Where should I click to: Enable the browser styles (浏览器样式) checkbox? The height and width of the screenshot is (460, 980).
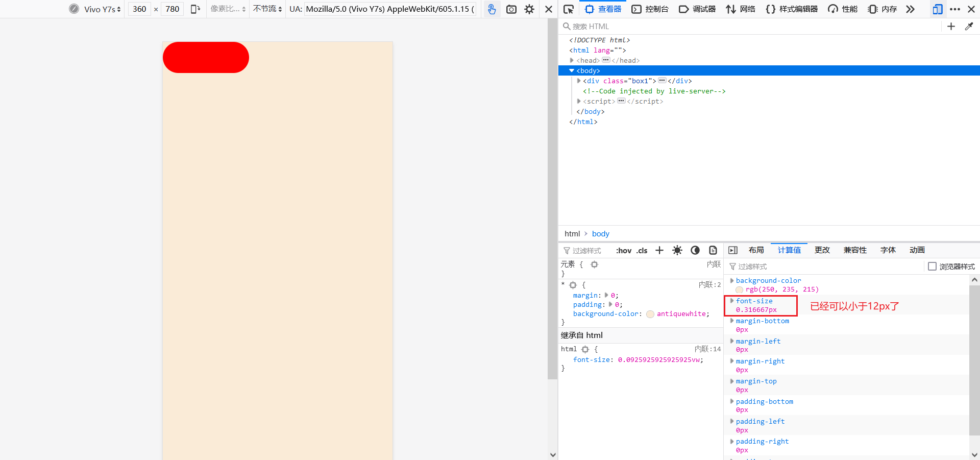point(932,267)
